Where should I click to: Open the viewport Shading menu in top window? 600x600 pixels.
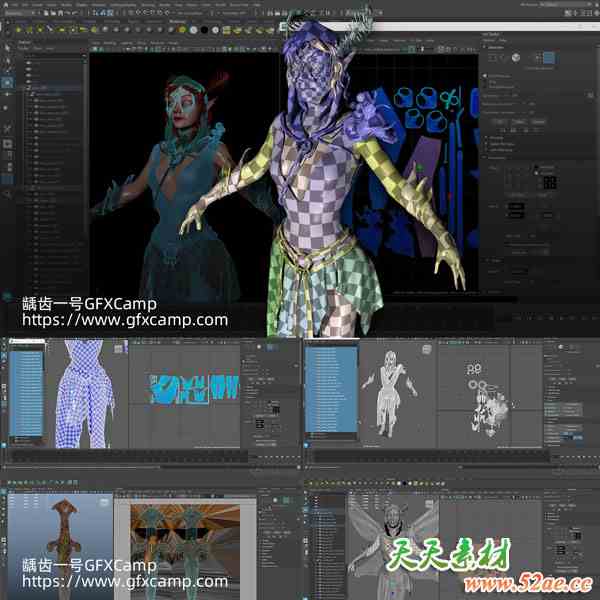tap(109, 43)
